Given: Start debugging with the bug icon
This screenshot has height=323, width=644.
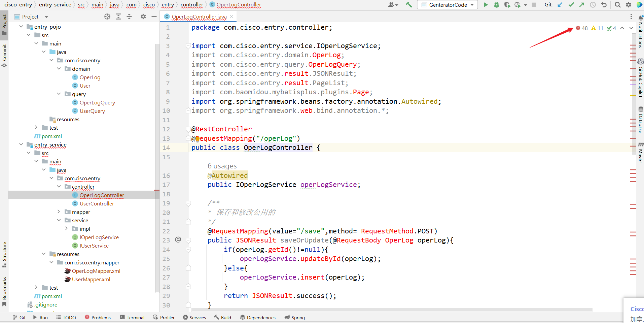Looking at the screenshot, I should pos(496,5).
